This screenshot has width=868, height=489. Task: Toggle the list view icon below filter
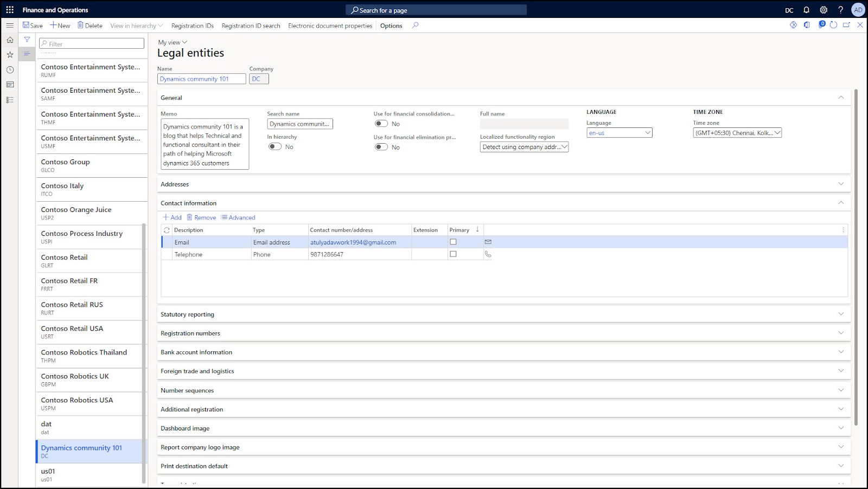pos(27,54)
